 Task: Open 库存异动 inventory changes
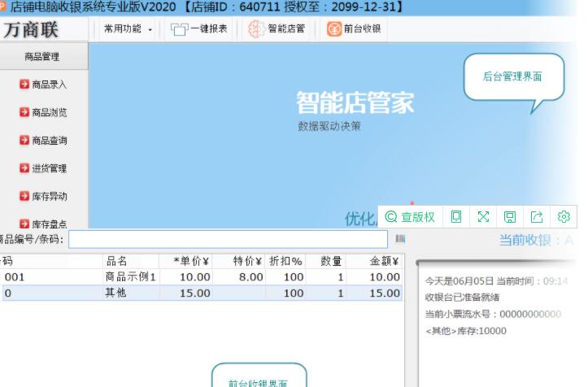pos(43,197)
